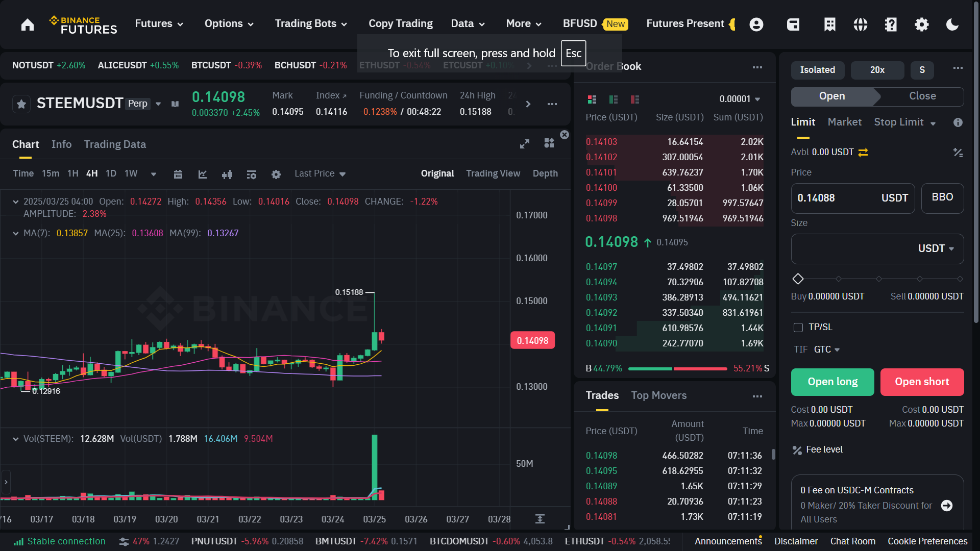980x551 pixels.
Task: Favorite STEEMUSDT with the star icon
Action: pos(21,104)
